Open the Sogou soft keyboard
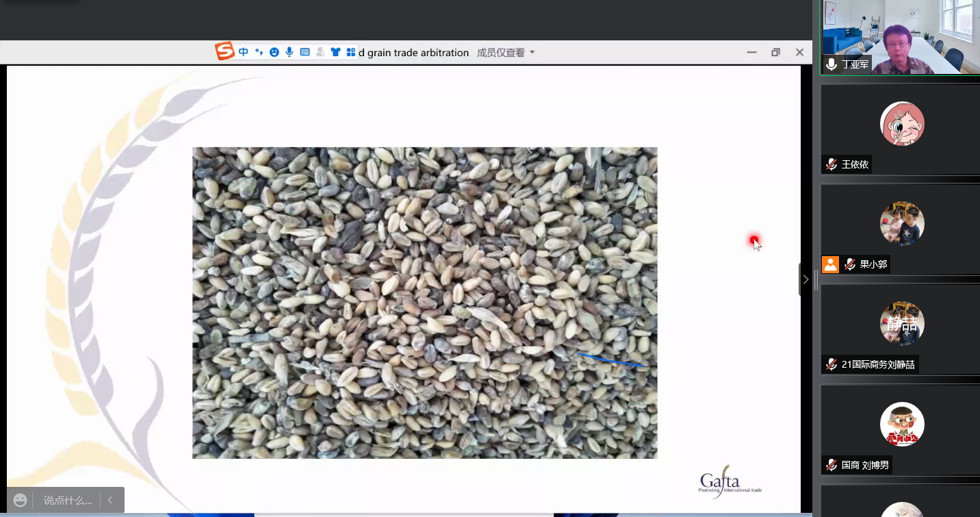 pyautogui.click(x=305, y=52)
